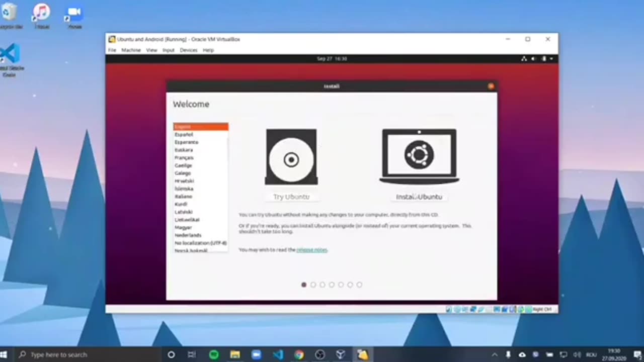Open iTunes desktop shortcut

click(x=42, y=16)
